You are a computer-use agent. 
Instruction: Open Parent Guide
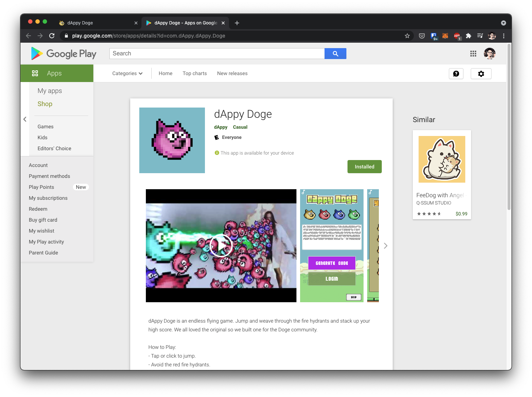43,253
